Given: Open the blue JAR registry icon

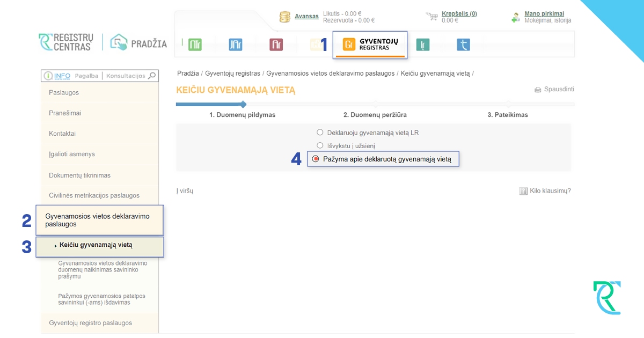Looking at the screenshot, I should click(235, 45).
